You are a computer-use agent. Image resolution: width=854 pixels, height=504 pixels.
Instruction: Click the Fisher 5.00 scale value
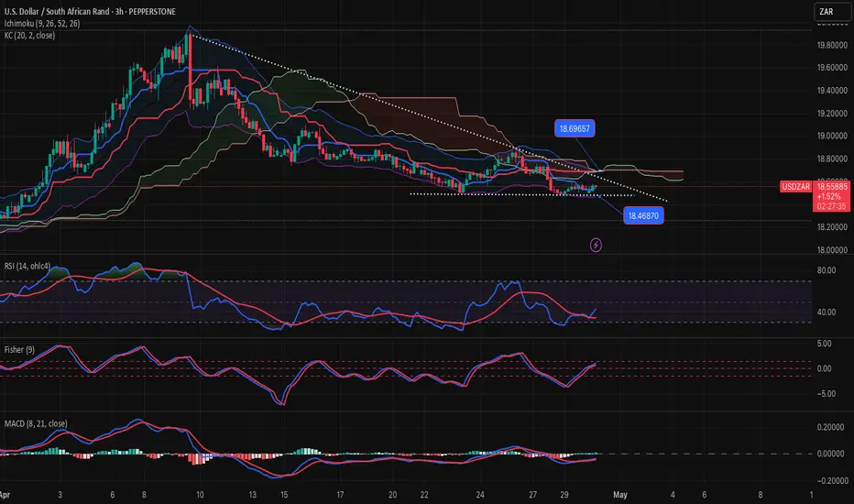click(828, 345)
